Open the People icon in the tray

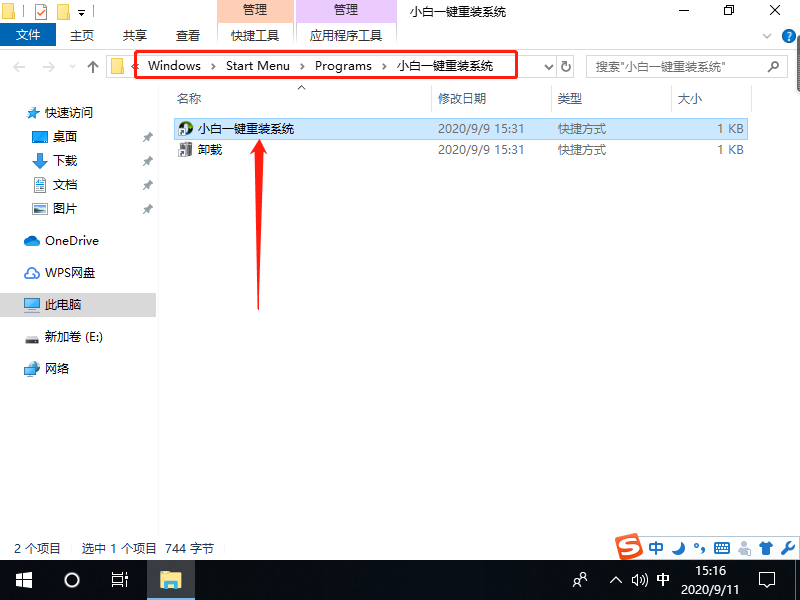pyautogui.click(x=580, y=580)
